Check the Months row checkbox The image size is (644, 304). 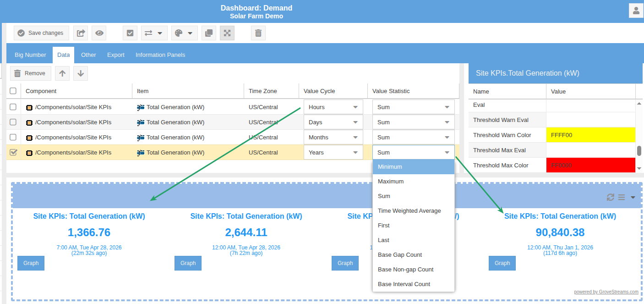click(13, 137)
